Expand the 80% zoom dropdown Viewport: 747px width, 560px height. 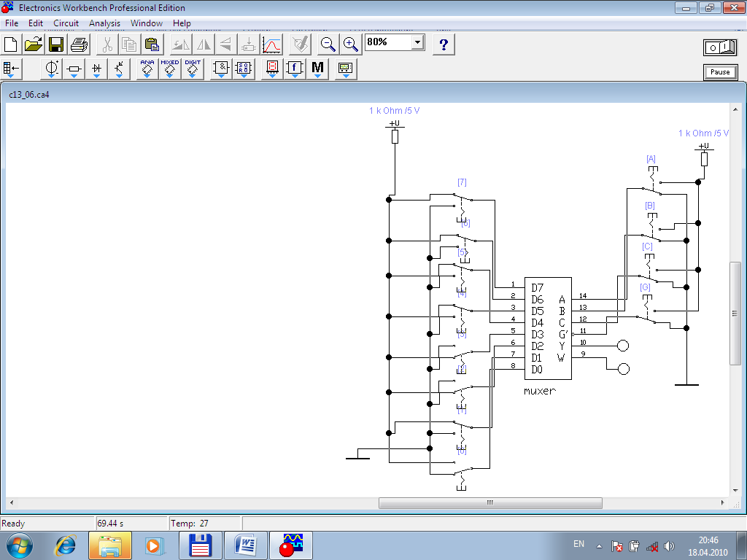pos(418,42)
